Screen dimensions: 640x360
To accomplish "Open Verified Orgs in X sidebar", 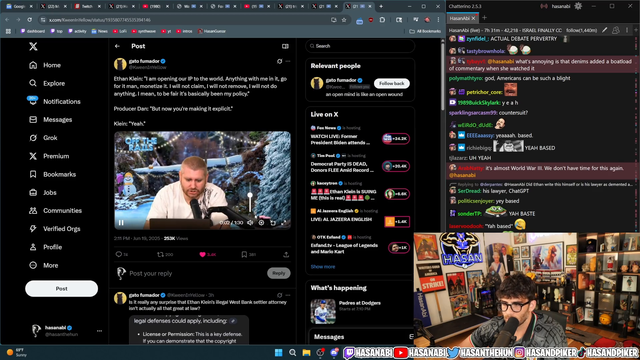I will tap(55, 229).
